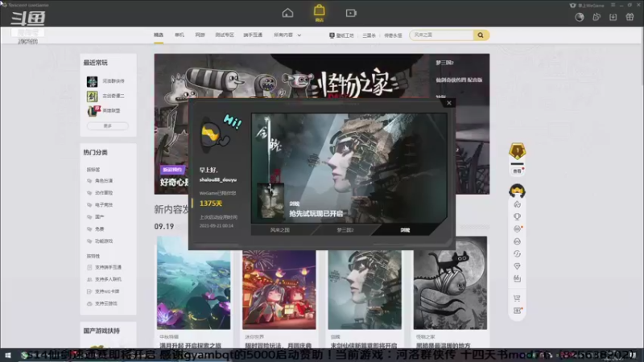Open the video/live icon in top bar
The image size is (644, 362).
pos(351,13)
